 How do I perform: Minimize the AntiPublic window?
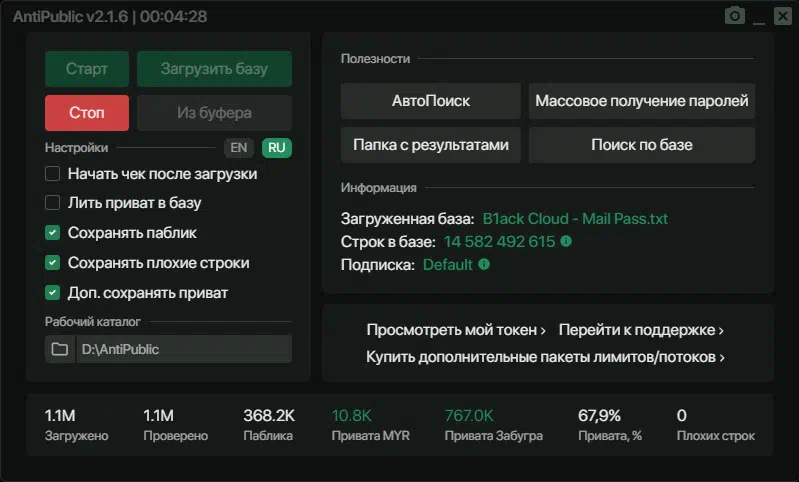click(x=760, y=17)
